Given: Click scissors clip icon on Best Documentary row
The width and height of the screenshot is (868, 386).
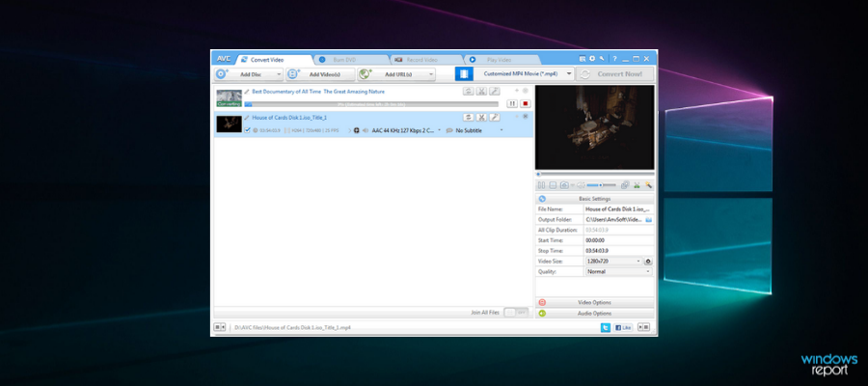Looking at the screenshot, I should point(481,92).
